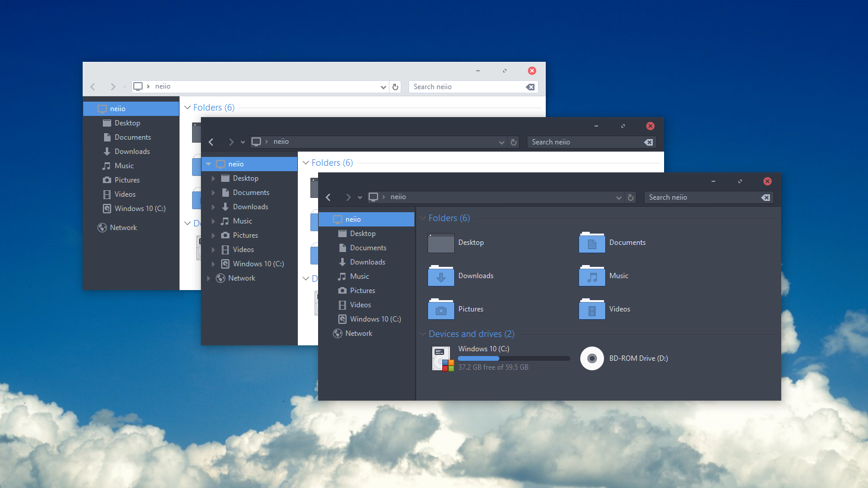Image resolution: width=868 pixels, height=488 pixels.
Task: Open the recent locations dropdown in the middle window
Action: click(243, 143)
